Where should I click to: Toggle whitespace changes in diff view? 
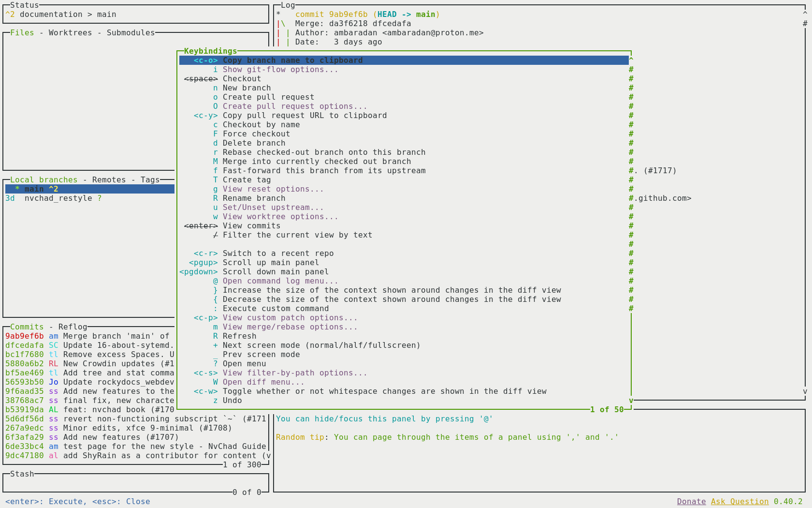(x=384, y=391)
